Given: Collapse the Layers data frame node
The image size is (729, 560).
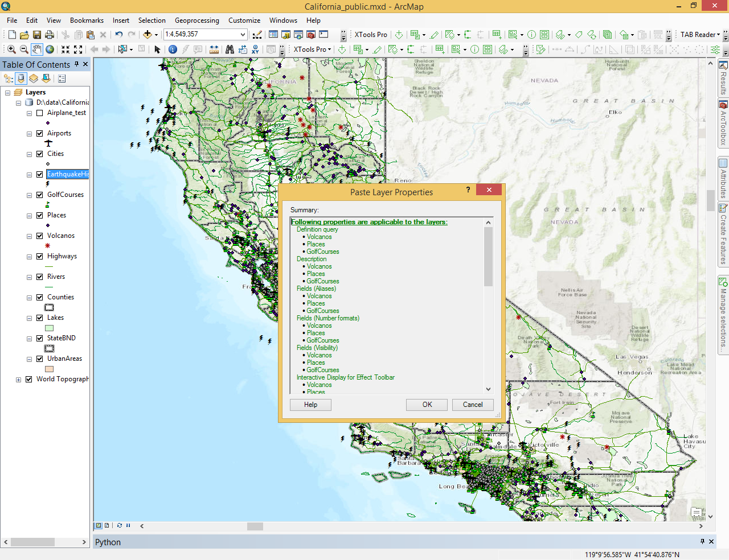Looking at the screenshot, I should (x=7, y=92).
